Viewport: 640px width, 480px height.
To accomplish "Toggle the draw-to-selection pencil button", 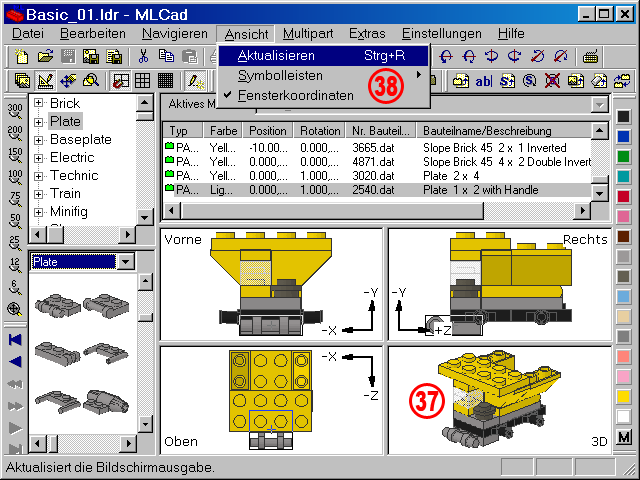I will (196, 81).
